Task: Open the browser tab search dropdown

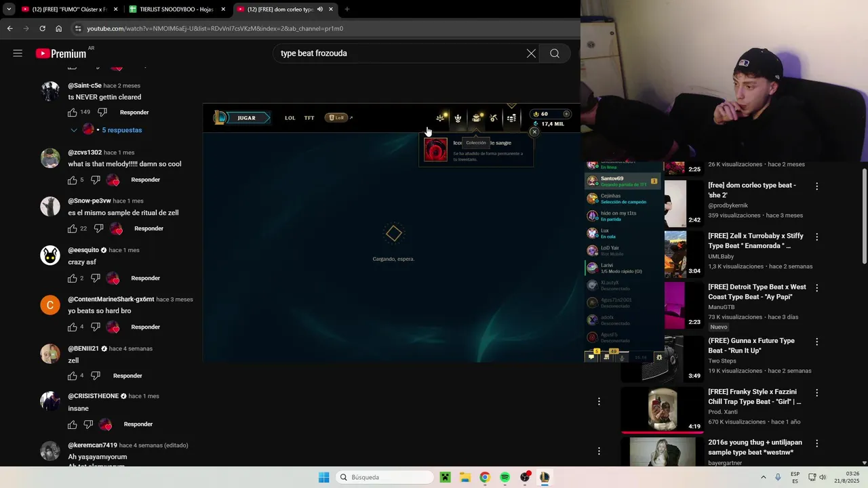Action: tap(8, 9)
